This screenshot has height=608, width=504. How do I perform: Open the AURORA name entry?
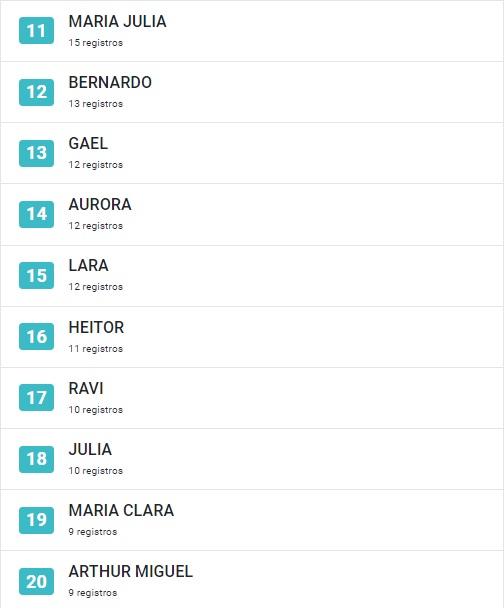tap(100, 204)
